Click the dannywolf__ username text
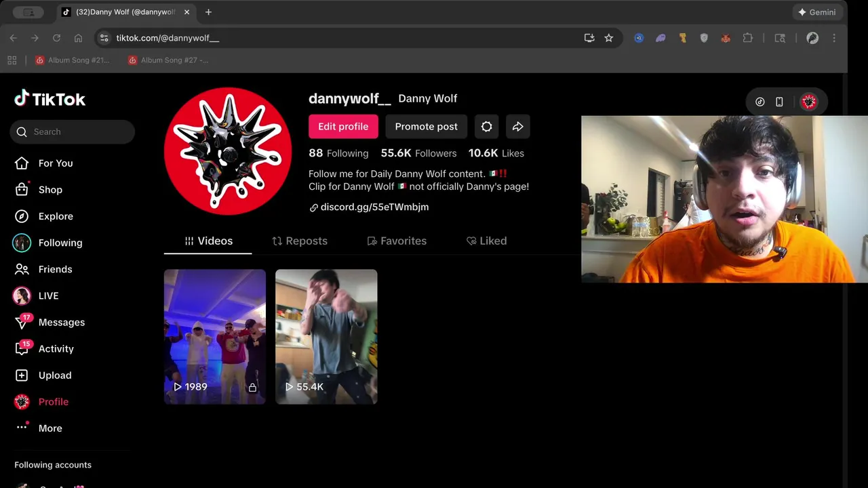The width and height of the screenshot is (868, 488). click(x=350, y=99)
